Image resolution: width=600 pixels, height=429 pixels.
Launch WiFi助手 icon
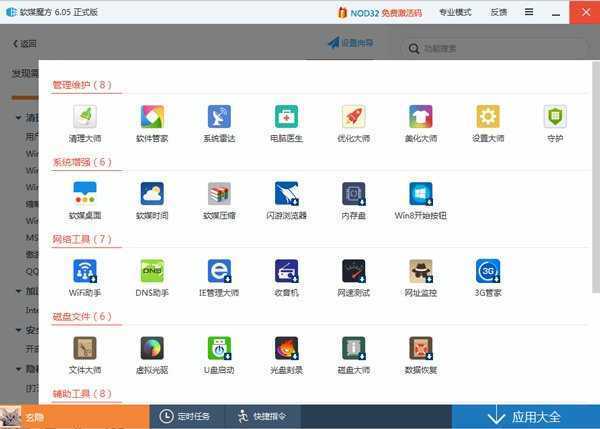[85, 271]
